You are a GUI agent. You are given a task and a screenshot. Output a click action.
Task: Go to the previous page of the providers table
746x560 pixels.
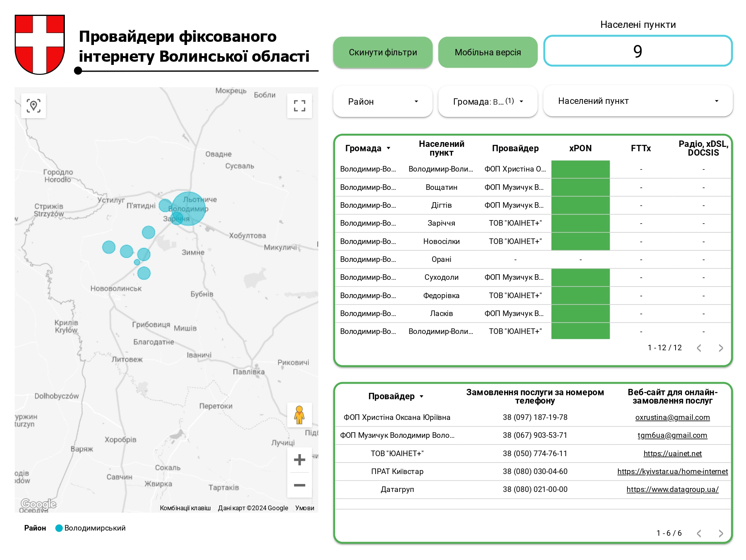699,533
